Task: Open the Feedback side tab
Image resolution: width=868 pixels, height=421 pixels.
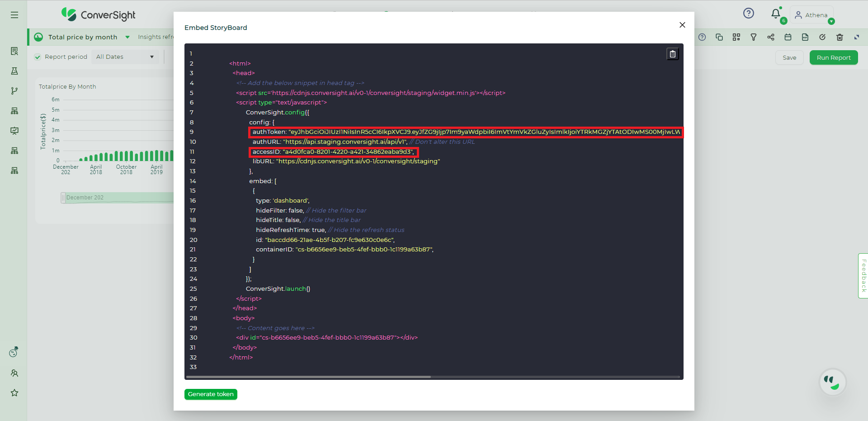Action: click(x=863, y=275)
